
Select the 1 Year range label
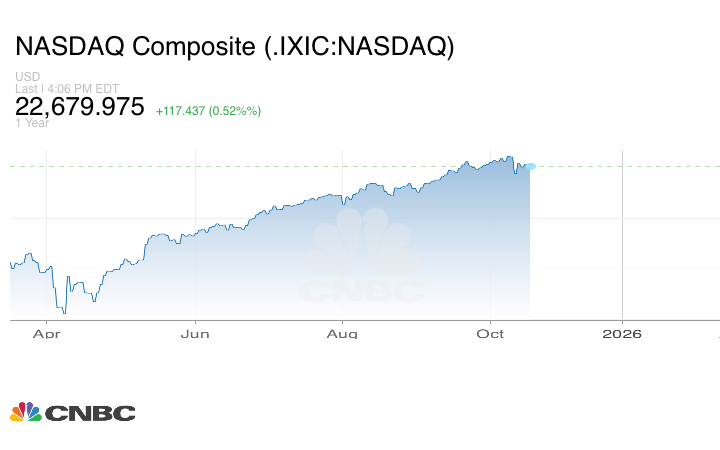coord(30,124)
